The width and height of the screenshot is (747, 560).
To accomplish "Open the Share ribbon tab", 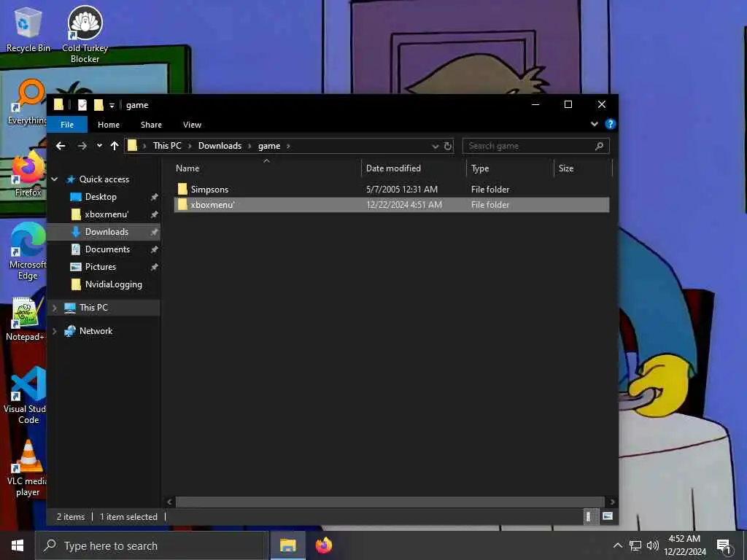I will point(151,124).
